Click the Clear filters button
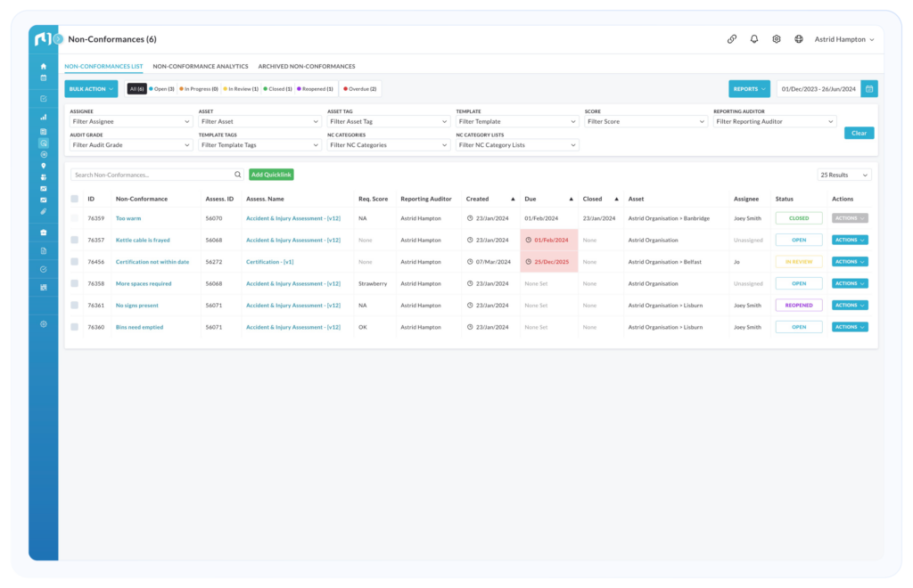Screen dimensions: 913x588 tap(859, 133)
